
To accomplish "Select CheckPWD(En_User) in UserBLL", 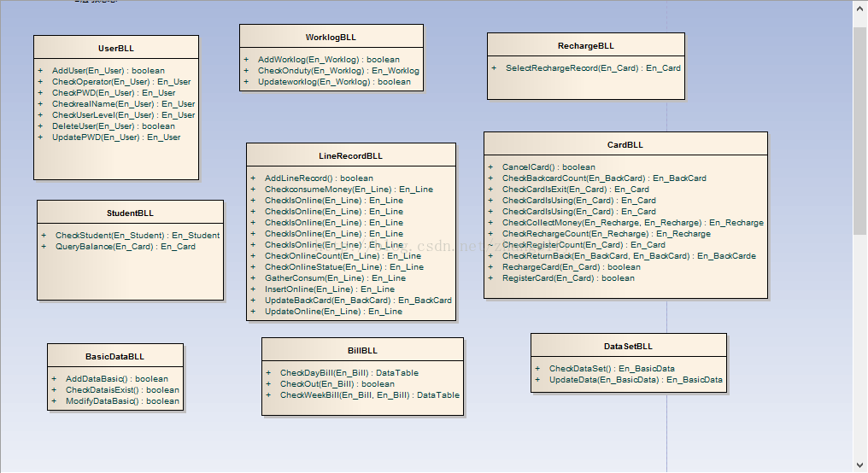I will point(114,93).
